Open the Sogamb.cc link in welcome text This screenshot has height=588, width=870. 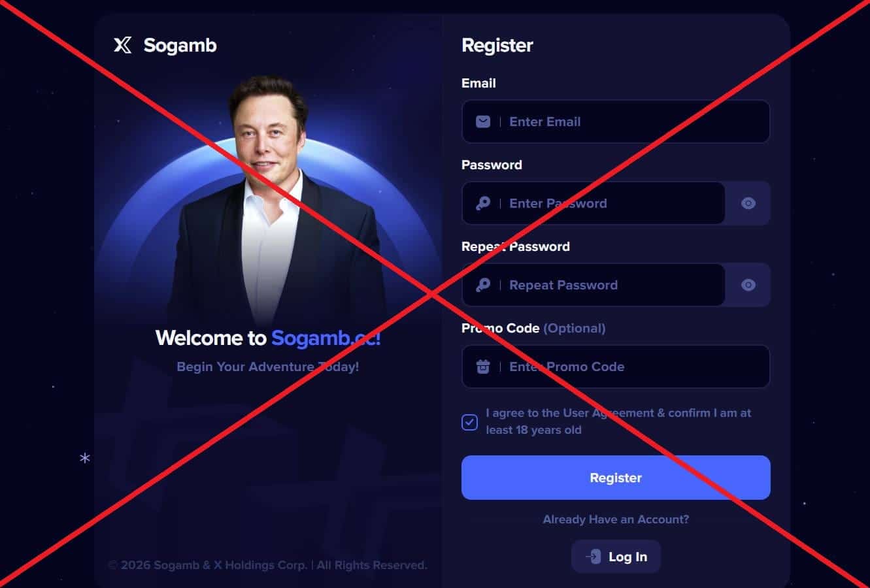tap(326, 338)
